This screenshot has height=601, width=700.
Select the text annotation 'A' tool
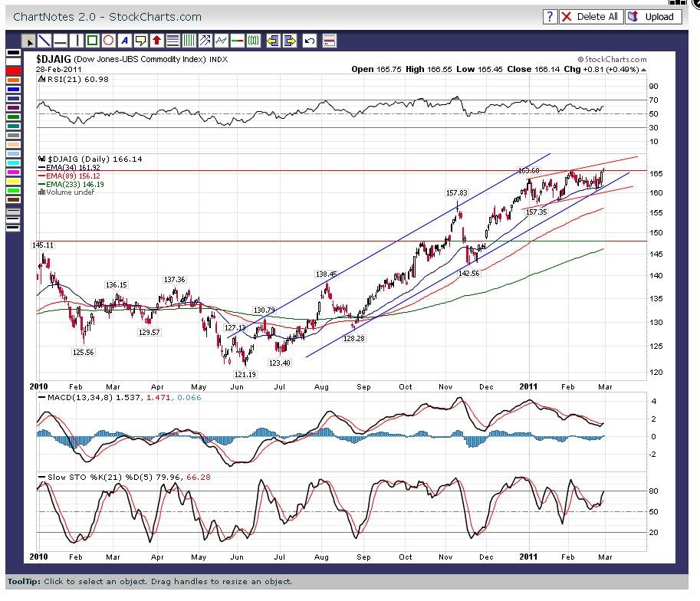pos(124,41)
